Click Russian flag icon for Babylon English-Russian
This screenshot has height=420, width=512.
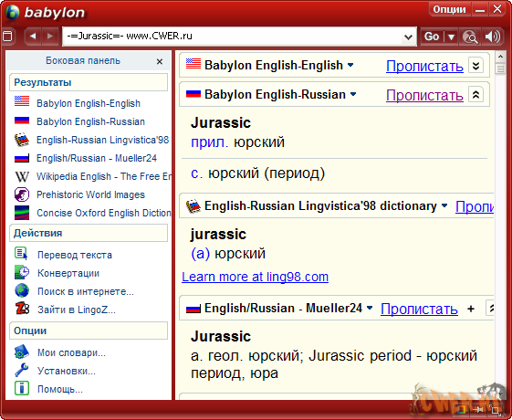22,121
